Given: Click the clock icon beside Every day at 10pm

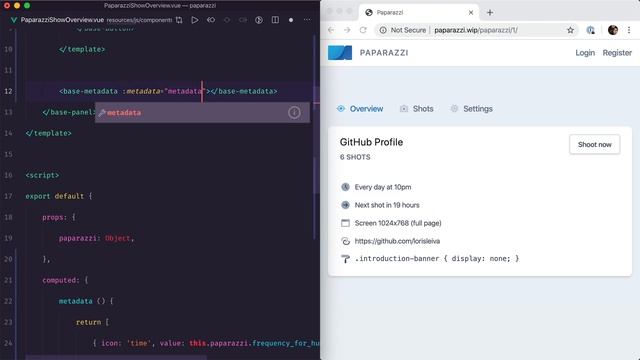Looking at the screenshot, I should [345, 187].
